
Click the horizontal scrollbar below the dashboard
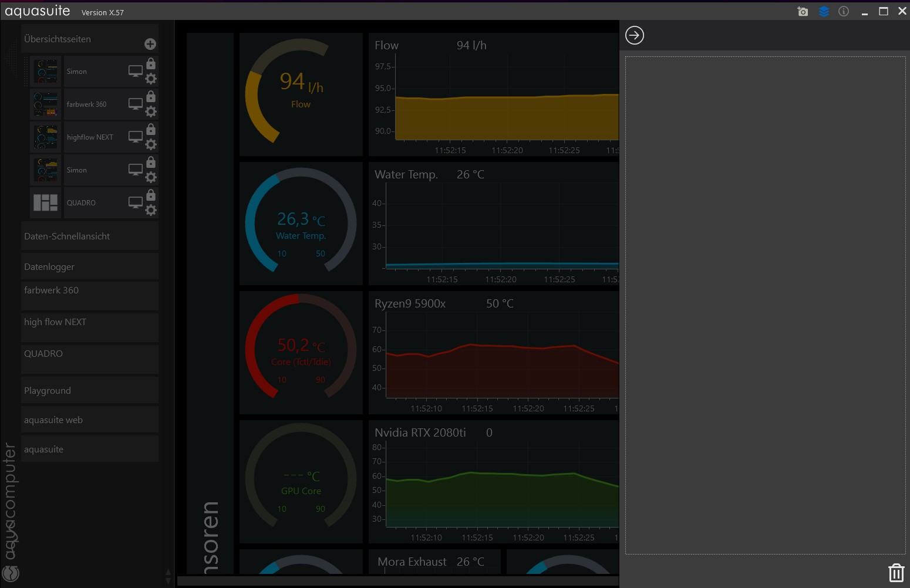coord(397,581)
